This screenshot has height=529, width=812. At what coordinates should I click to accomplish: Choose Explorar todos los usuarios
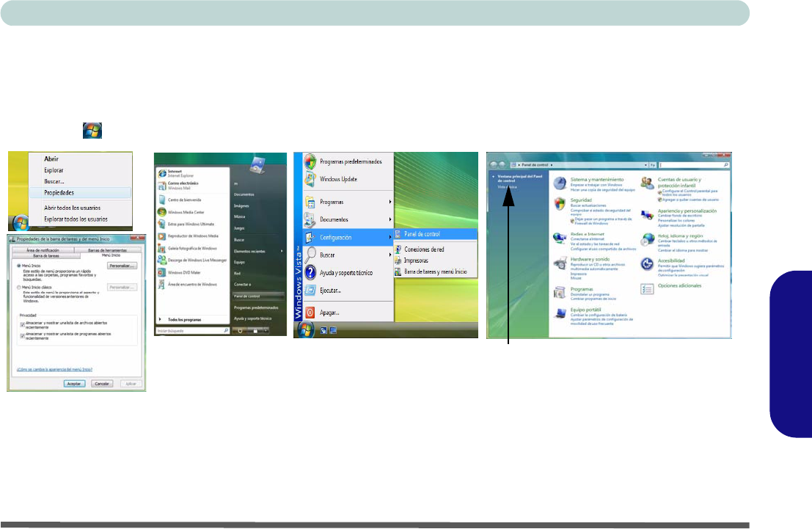click(x=80, y=219)
